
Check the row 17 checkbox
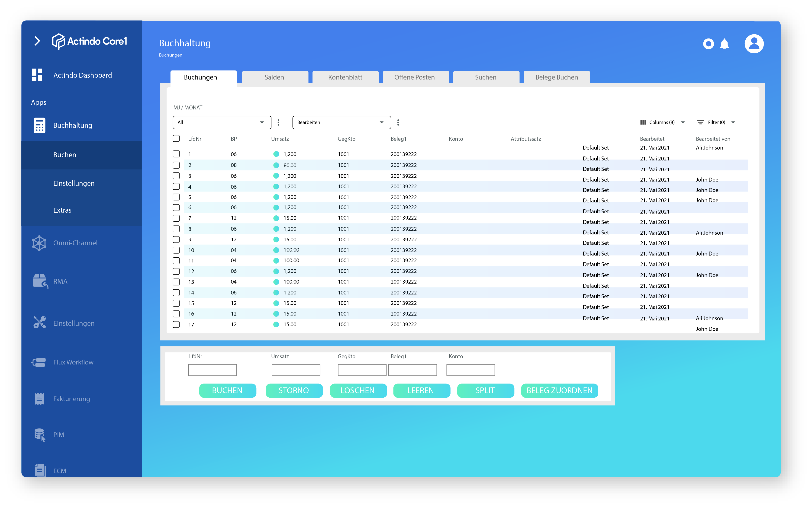coord(176,324)
